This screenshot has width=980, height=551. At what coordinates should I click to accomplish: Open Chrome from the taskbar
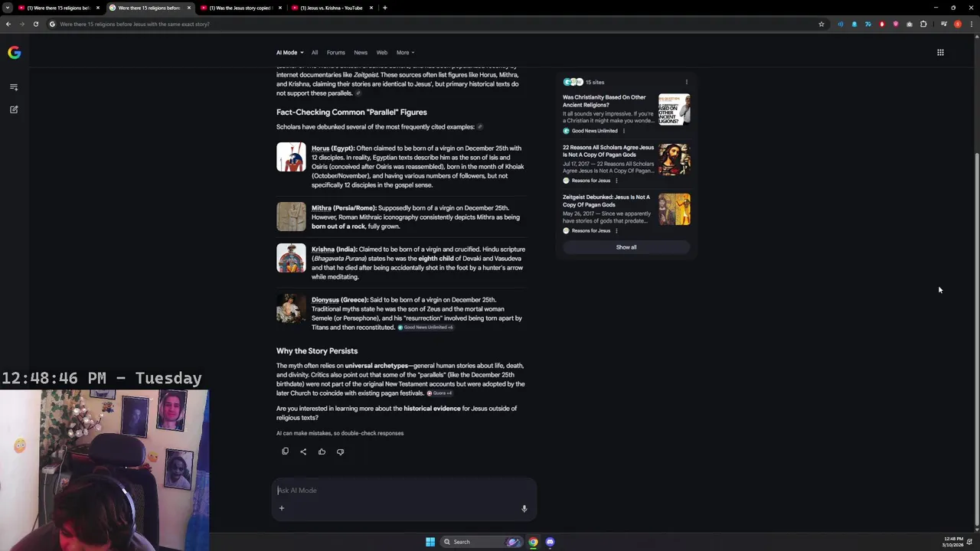click(x=533, y=542)
